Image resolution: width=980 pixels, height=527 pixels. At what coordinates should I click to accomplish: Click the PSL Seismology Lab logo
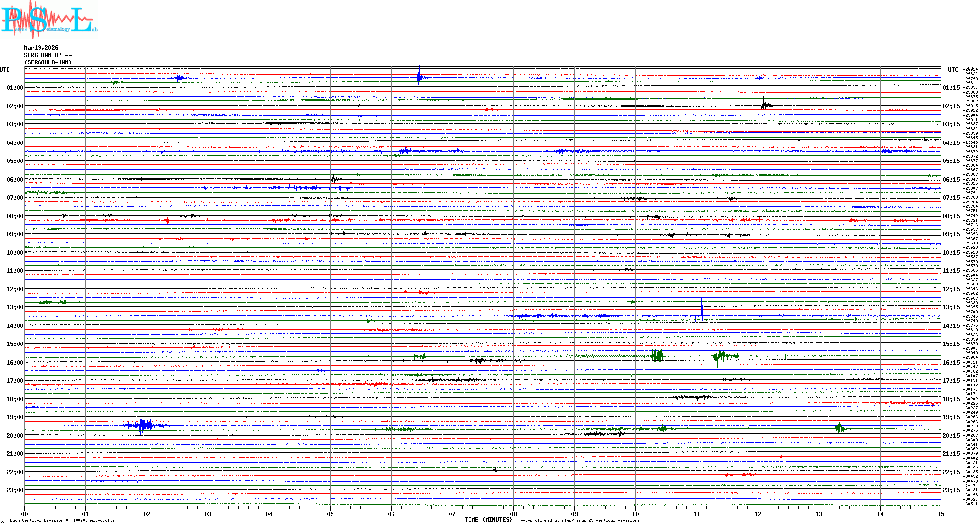(49, 20)
